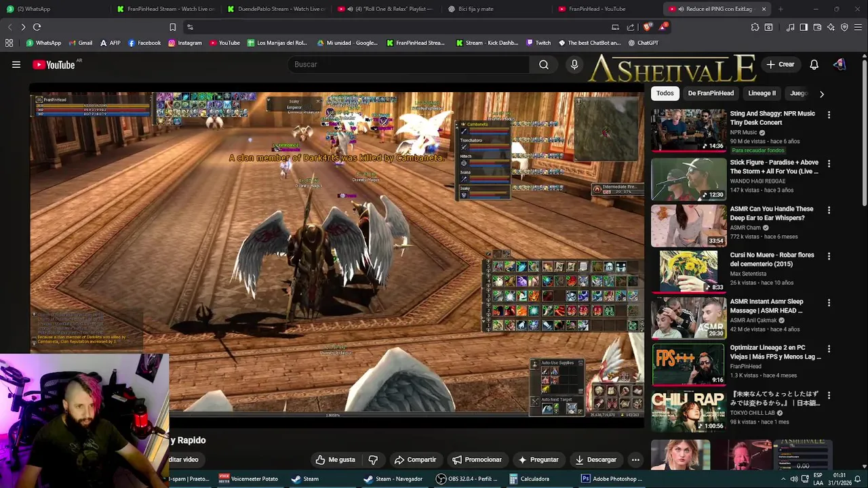This screenshot has width=868, height=488.
Task: Switch to the WhatsApp browser tab
Action: [54, 9]
